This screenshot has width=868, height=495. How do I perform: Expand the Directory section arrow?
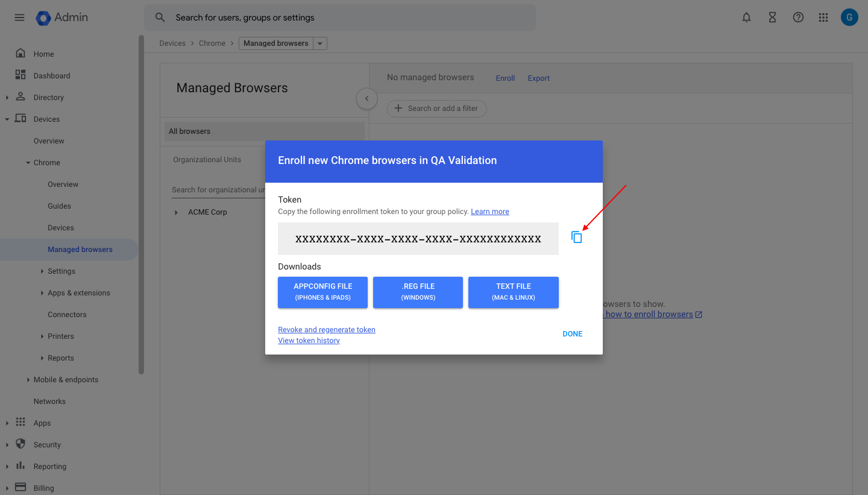pos(7,98)
